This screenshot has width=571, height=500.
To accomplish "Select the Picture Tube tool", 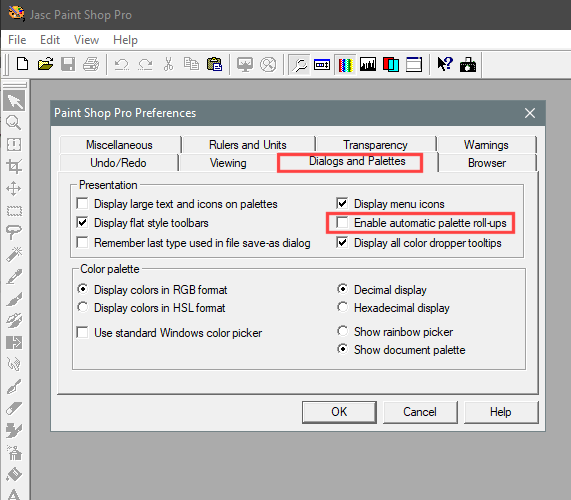I will click(x=14, y=430).
